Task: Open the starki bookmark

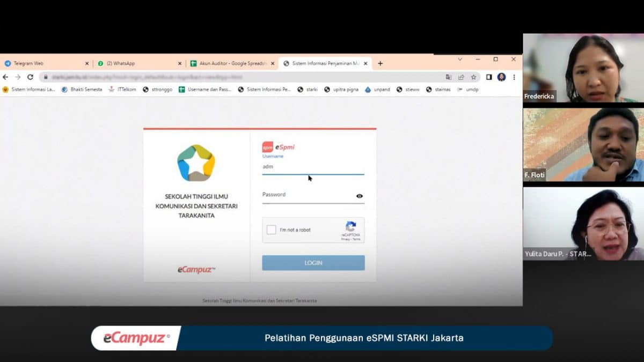Action: (x=308, y=90)
